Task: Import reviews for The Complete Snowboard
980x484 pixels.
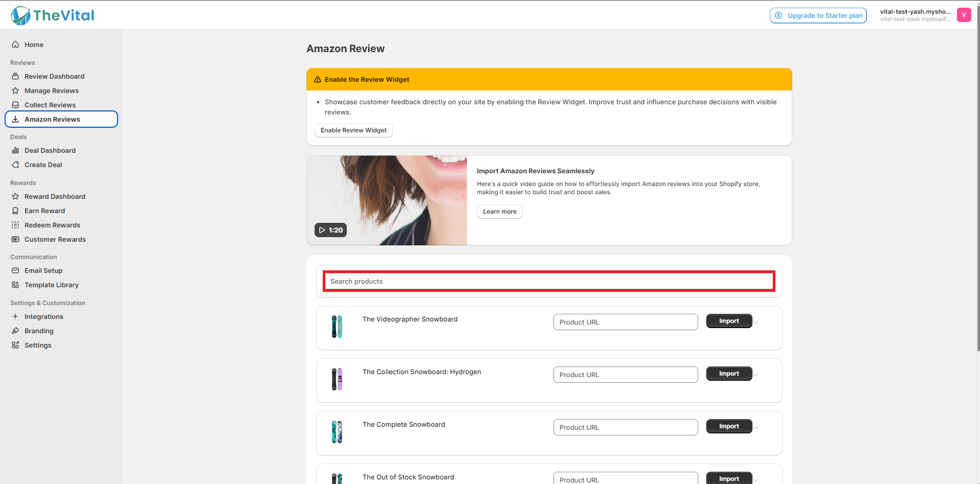Action: click(729, 426)
